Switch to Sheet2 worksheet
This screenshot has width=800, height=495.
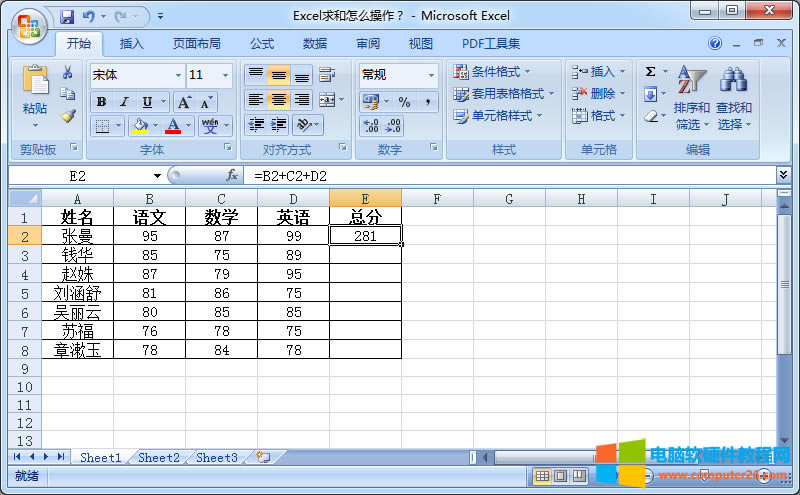[159, 458]
